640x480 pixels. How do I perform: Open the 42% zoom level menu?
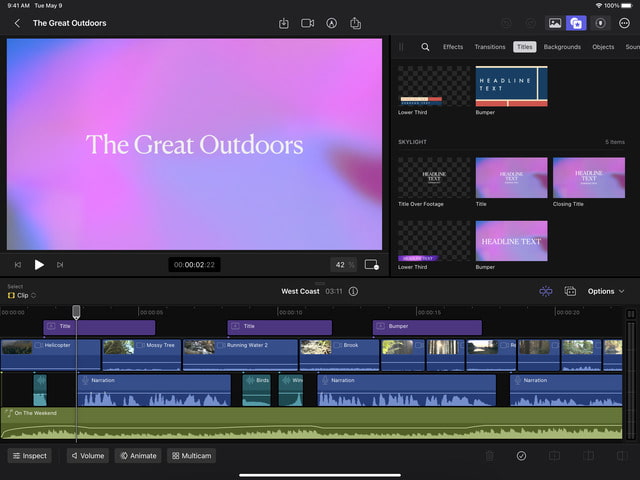point(344,265)
